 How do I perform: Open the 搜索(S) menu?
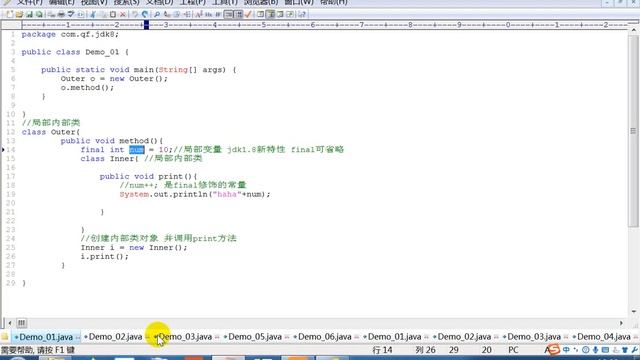127,2
